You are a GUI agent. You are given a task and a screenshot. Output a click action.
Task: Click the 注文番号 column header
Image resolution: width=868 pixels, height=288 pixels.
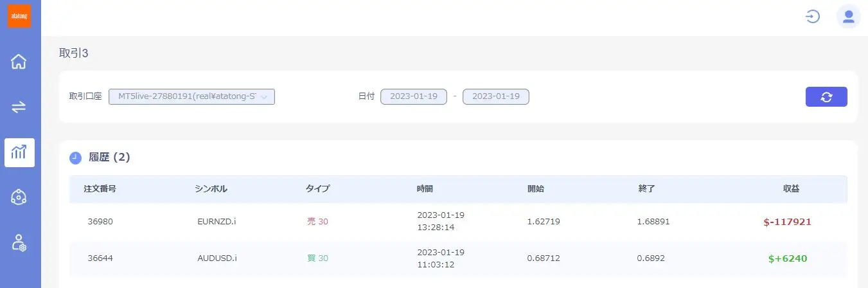point(100,189)
